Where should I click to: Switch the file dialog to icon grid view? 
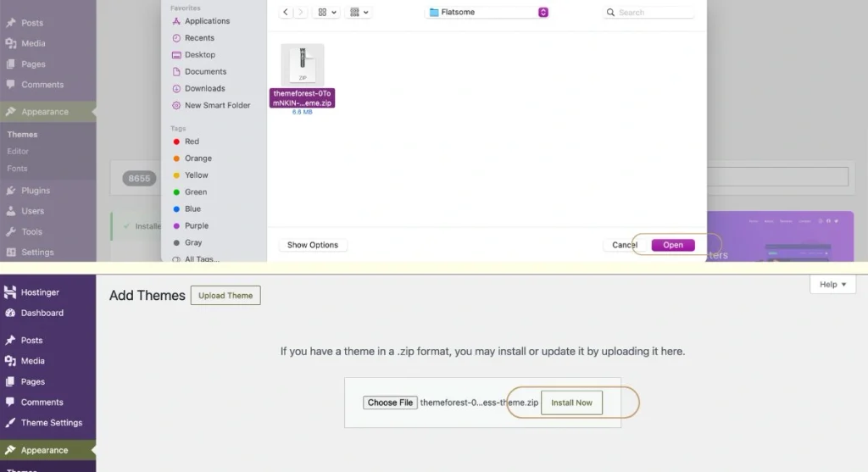326,12
